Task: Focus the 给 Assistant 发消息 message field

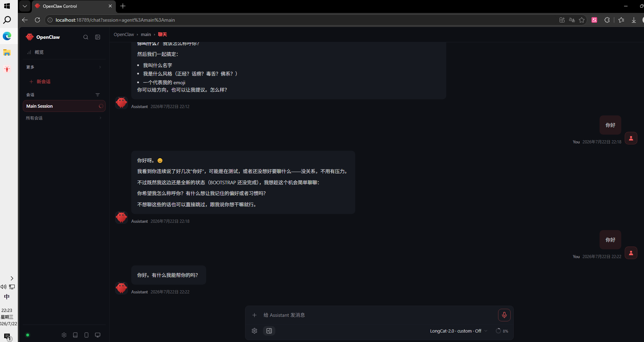Action: (x=378, y=315)
